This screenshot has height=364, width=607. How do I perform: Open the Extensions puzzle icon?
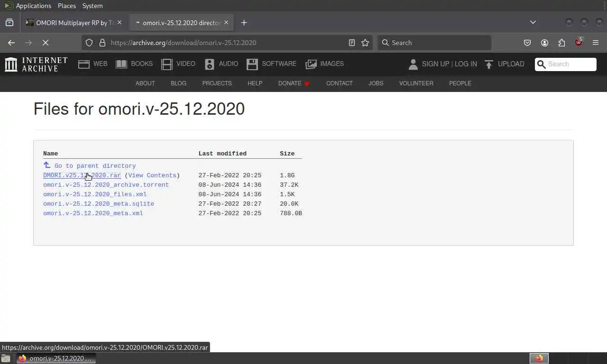(x=561, y=43)
